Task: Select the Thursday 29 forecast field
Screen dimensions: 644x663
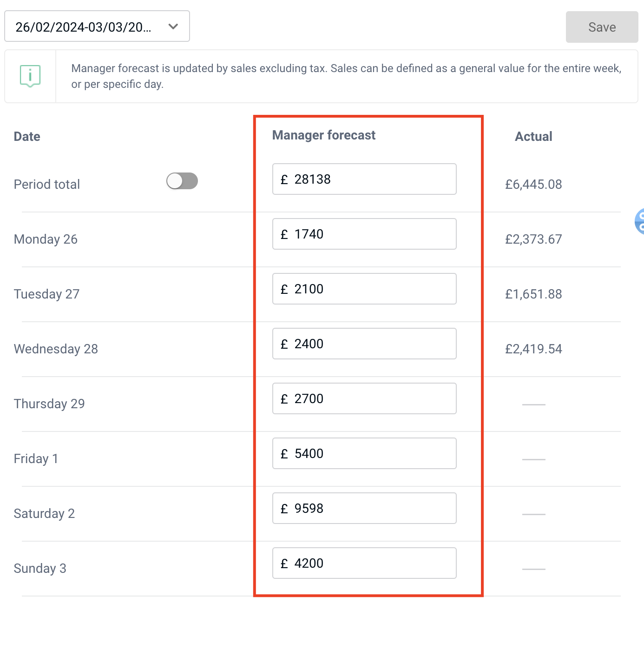Action: (x=364, y=398)
